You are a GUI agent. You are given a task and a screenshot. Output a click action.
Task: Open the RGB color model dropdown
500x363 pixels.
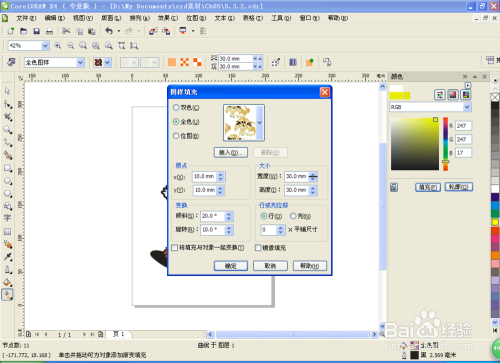click(x=467, y=107)
